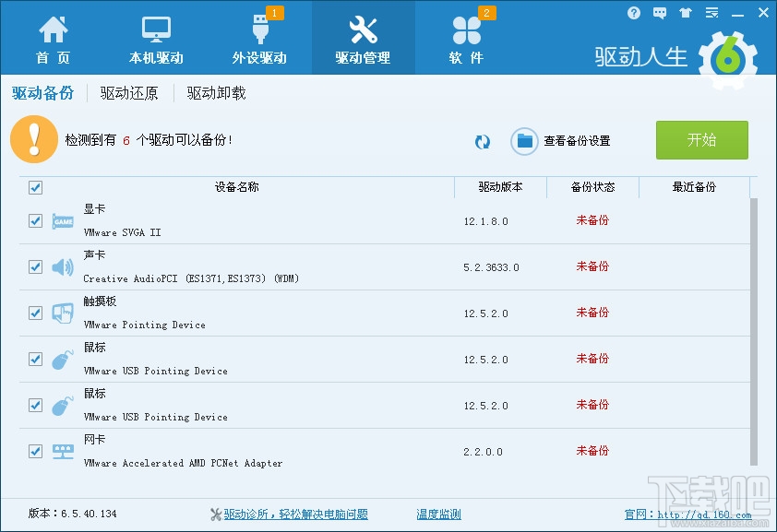Switch to the 驱动管理 tab

point(363,38)
